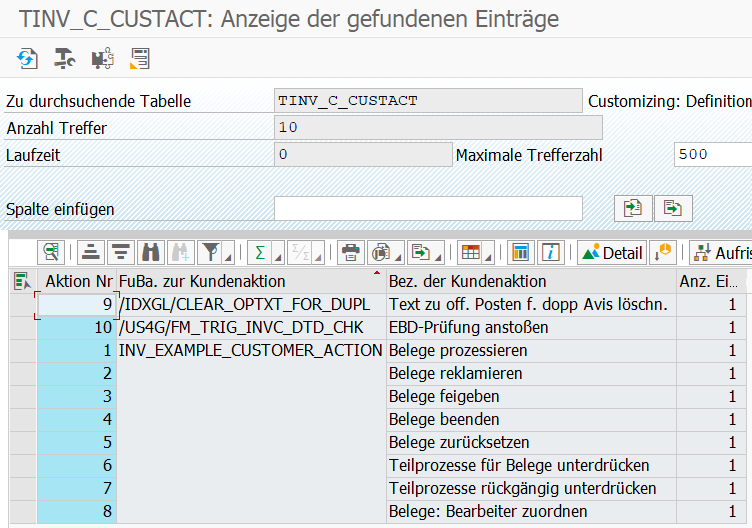Image resolution: width=752 pixels, height=528 pixels.
Task: Select the row with Aktion Nr 10
Action: coord(21,327)
